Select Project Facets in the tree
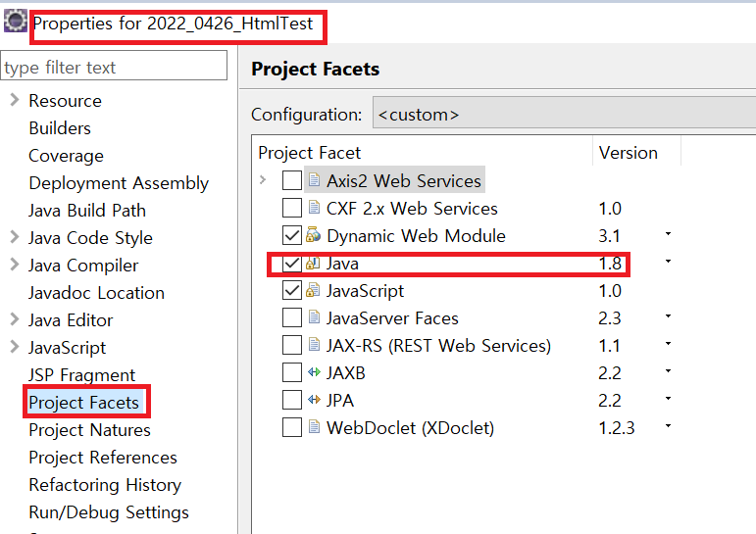 pos(84,403)
